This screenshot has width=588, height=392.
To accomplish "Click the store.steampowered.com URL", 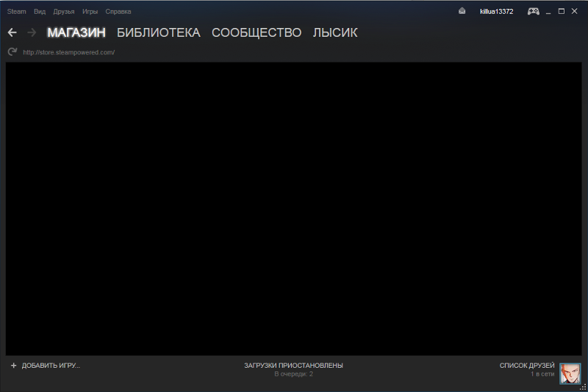I will [68, 52].
